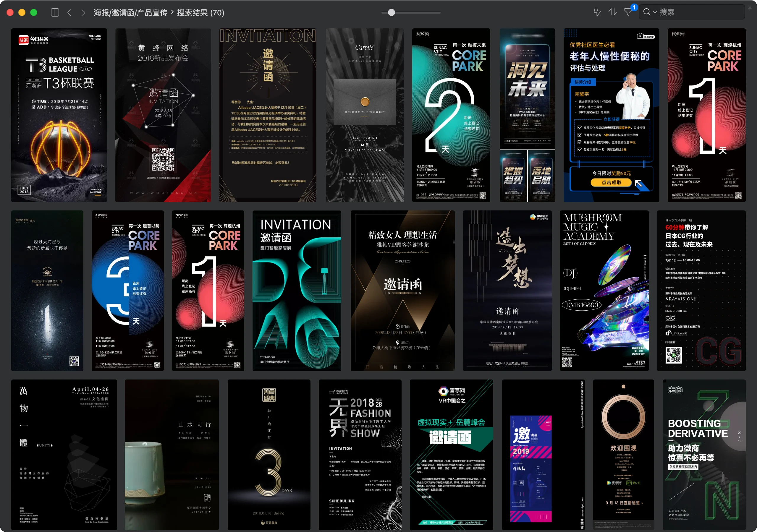The width and height of the screenshot is (757, 532).
Task: Select the 造出梦想 邀请函 poster
Action: (507, 291)
